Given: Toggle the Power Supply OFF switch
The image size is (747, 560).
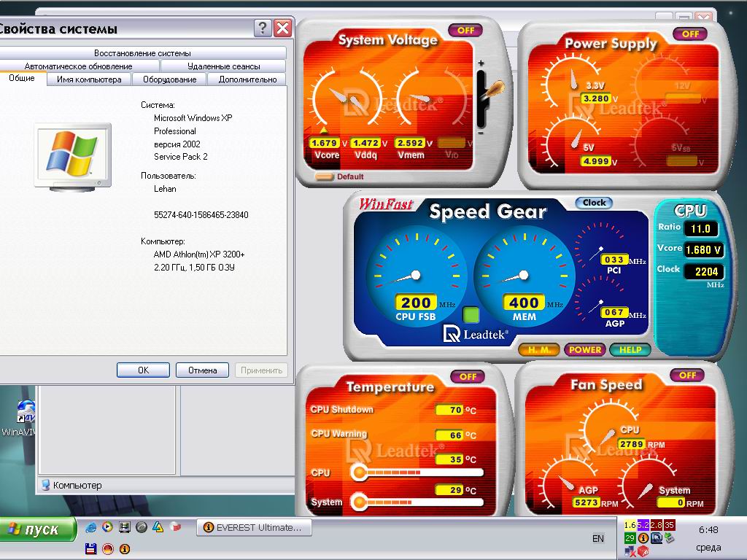Looking at the screenshot, I should (690, 34).
